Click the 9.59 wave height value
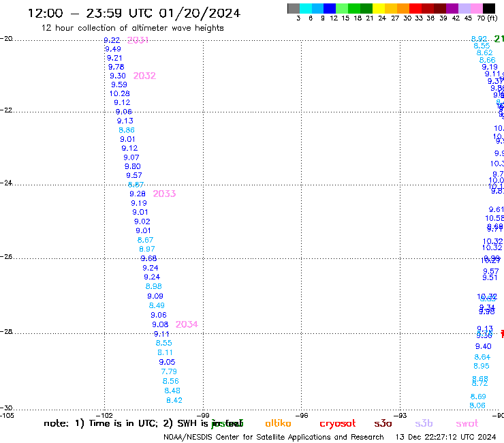 coord(119,85)
